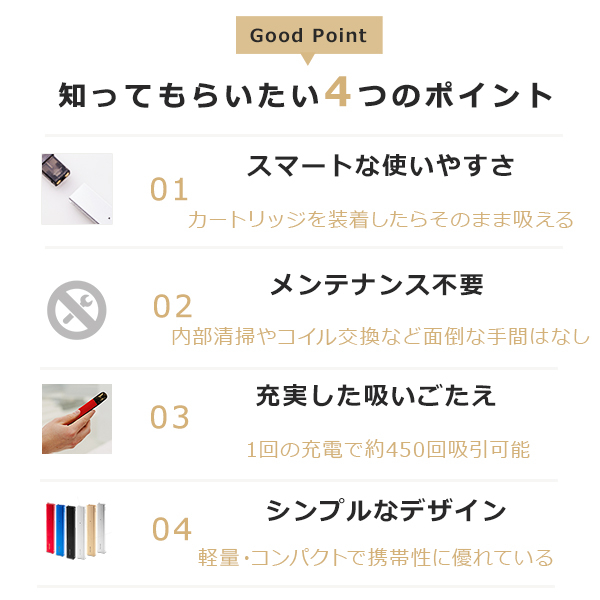Click the title シンプルなデザイン
Screen dimensions: 600x600
click(x=386, y=510)
